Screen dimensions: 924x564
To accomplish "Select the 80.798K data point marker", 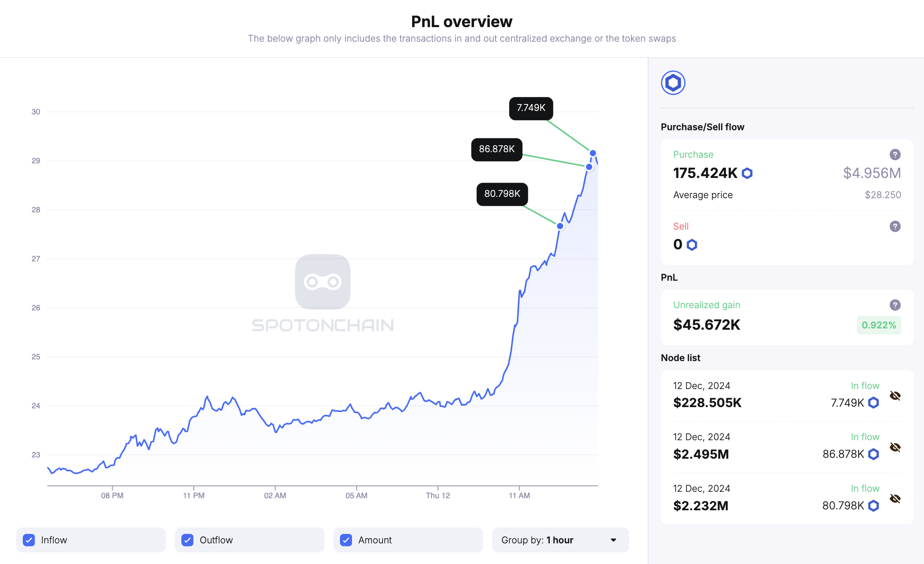I will pyautogui.click(x=560, y=226).
